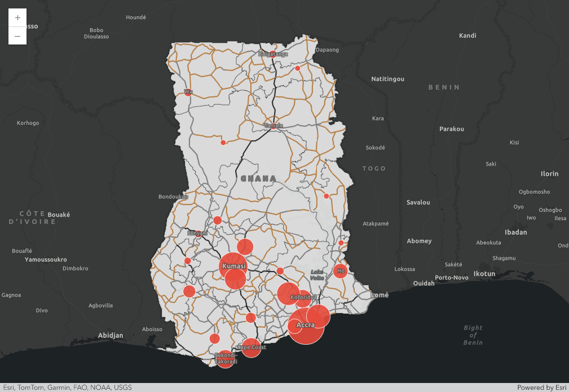Click the Lake Volta label
569x392 pixels.
(x=317, y=275)
